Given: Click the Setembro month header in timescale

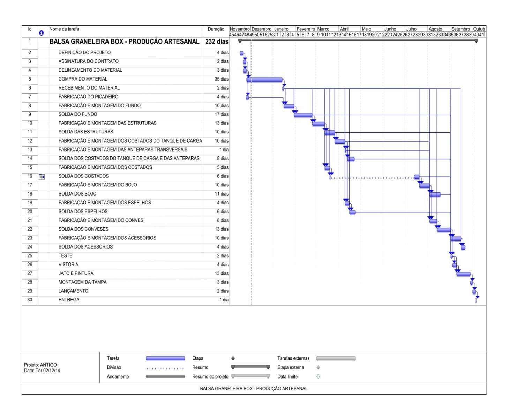Looking at the screenshot, I should (461, 29).
